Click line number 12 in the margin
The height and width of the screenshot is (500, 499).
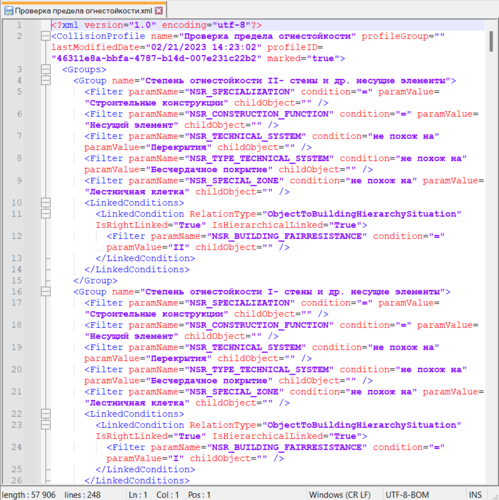[x=17, y=236]
